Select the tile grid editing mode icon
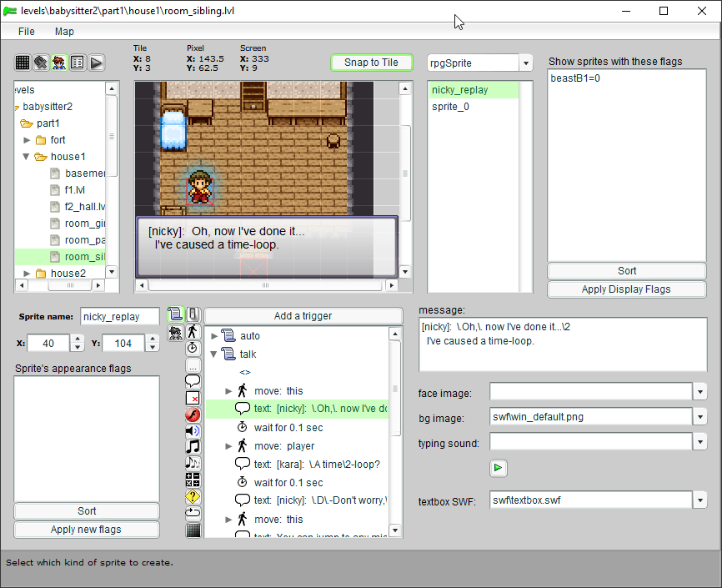The width and height of the screenshot is (722, 588). pos(23,63)
